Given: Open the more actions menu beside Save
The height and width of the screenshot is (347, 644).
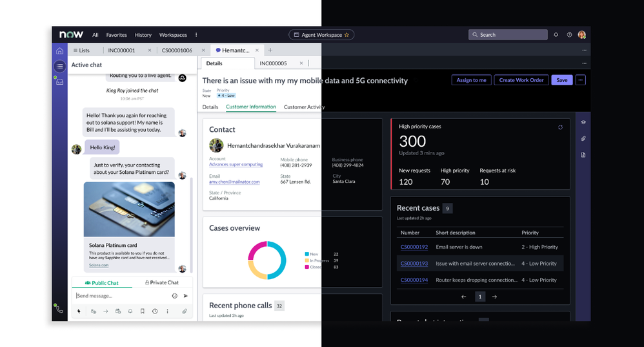Looking at the screenshot, I should pyautogui.click(x=581, y=80).
